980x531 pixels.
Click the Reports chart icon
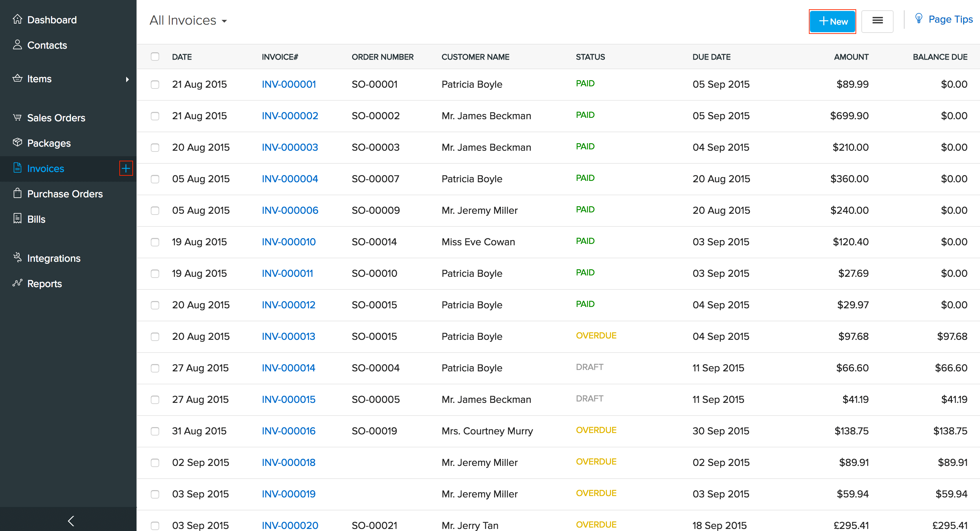(x=17, y=283)
